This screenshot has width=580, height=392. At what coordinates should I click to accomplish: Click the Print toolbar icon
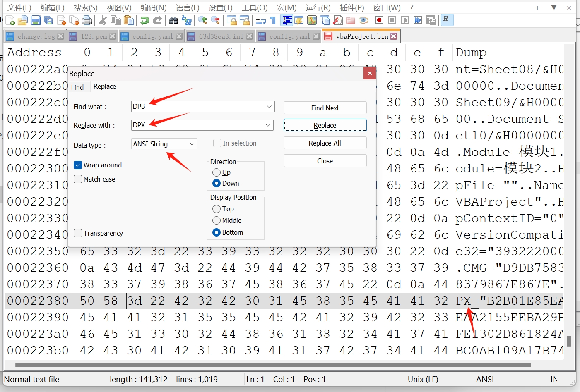click(87, 20)
